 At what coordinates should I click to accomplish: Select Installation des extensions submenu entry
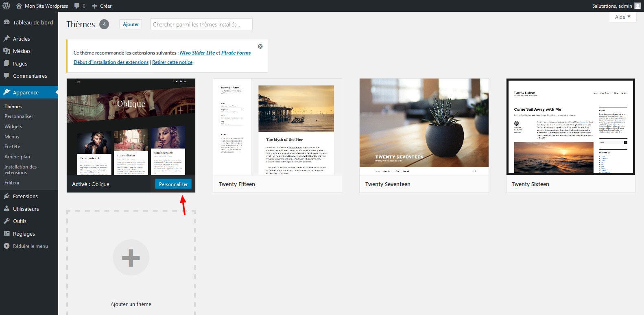[x=20, y=170]
